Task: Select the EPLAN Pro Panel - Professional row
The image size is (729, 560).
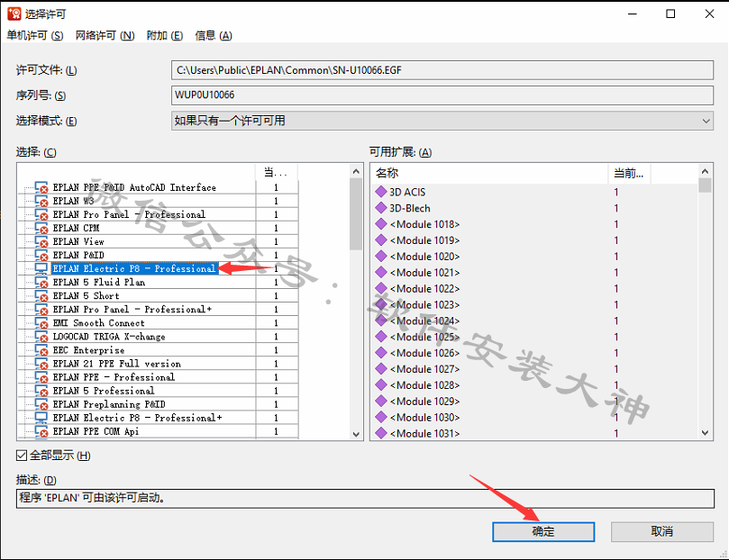Action: tap(129, 214)
